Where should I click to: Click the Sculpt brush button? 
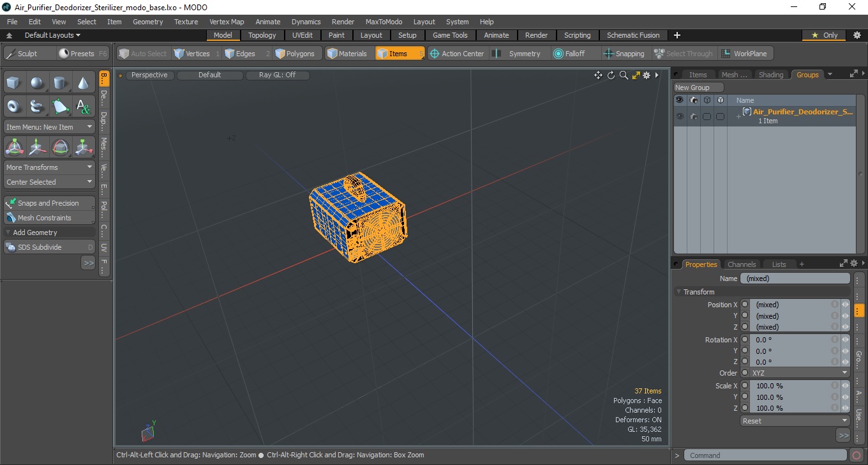tap(29, 54)
